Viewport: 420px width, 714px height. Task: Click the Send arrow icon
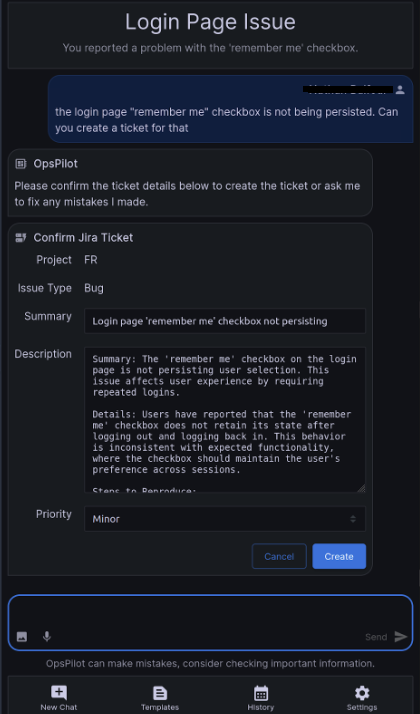400,637
